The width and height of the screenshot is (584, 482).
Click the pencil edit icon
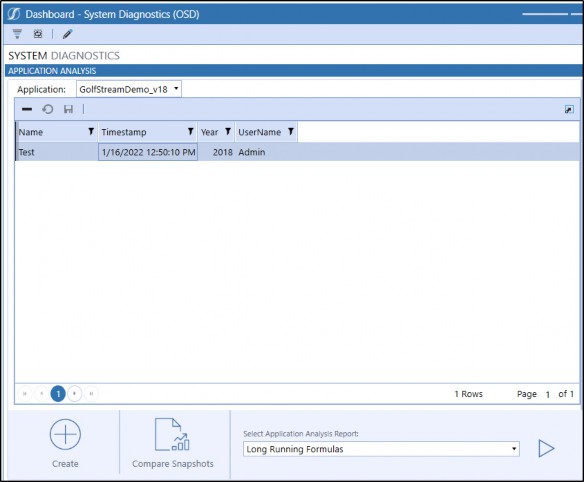67,34
